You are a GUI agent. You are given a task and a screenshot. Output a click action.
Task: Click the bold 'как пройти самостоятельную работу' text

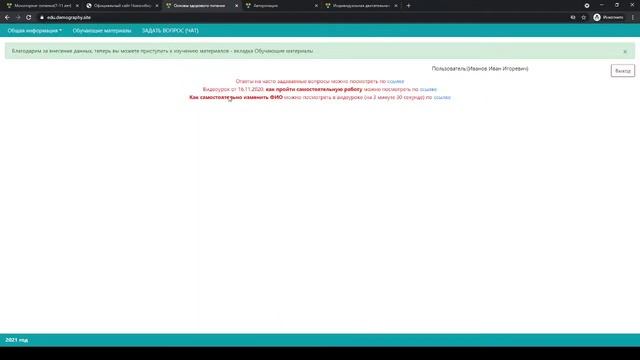click(x=314, y=89)
